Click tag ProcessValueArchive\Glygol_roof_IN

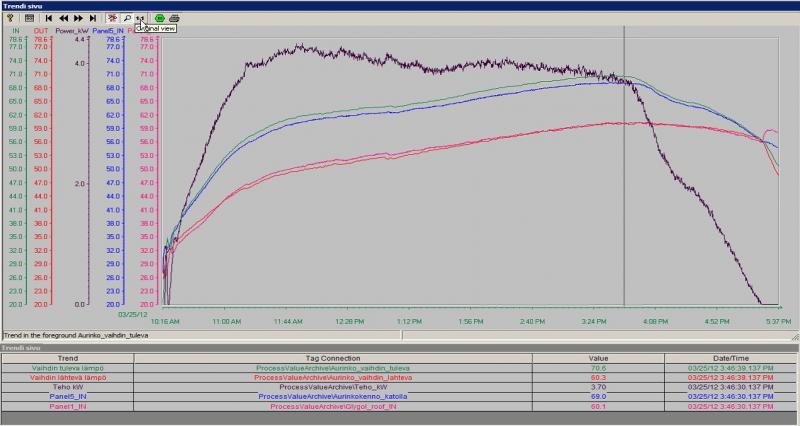[x=333, y=407]
